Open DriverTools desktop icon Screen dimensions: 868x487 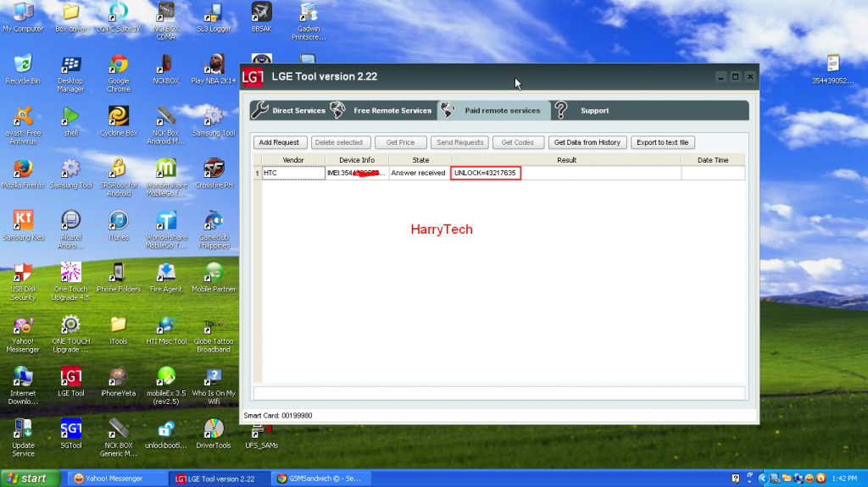click(x=214, y=434)
